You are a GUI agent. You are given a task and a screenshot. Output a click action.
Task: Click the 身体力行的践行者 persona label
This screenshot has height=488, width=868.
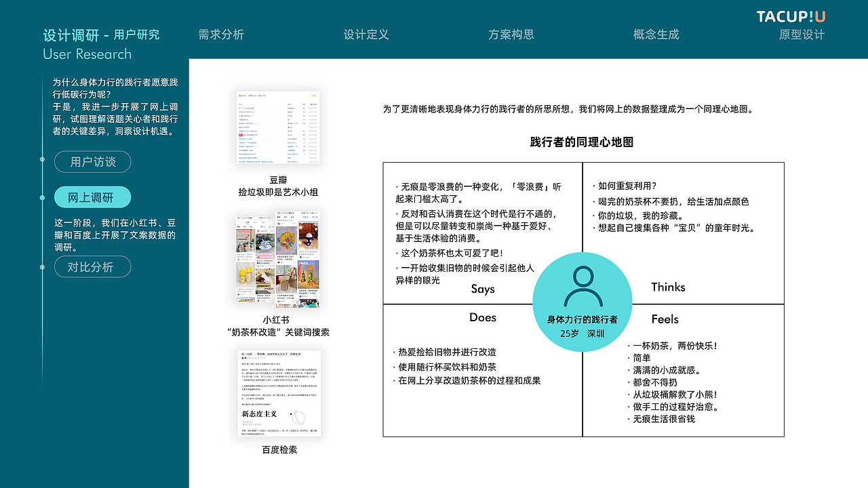[583, 319]
